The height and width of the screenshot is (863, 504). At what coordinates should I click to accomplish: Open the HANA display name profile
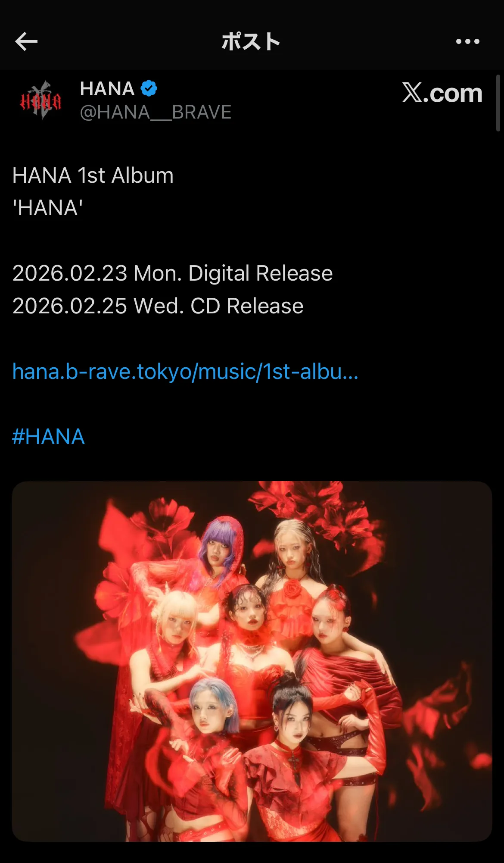pos(107,89)
